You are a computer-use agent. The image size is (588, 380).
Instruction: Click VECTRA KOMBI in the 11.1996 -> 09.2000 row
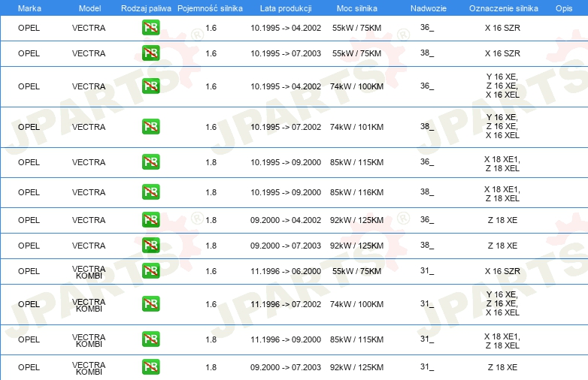pyautogui.click(x=89, y=340)
